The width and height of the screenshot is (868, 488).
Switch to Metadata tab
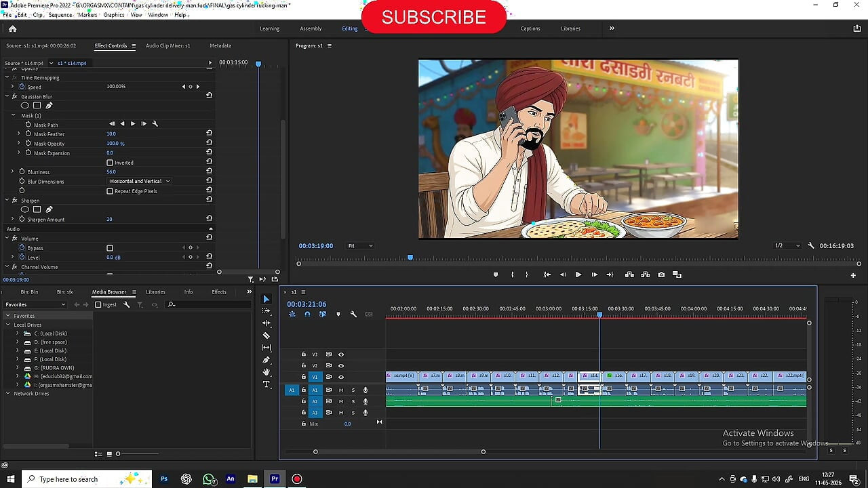click(220, 45)
